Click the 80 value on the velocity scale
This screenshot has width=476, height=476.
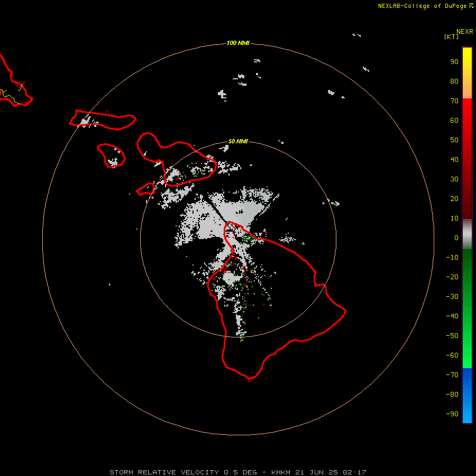454,81
